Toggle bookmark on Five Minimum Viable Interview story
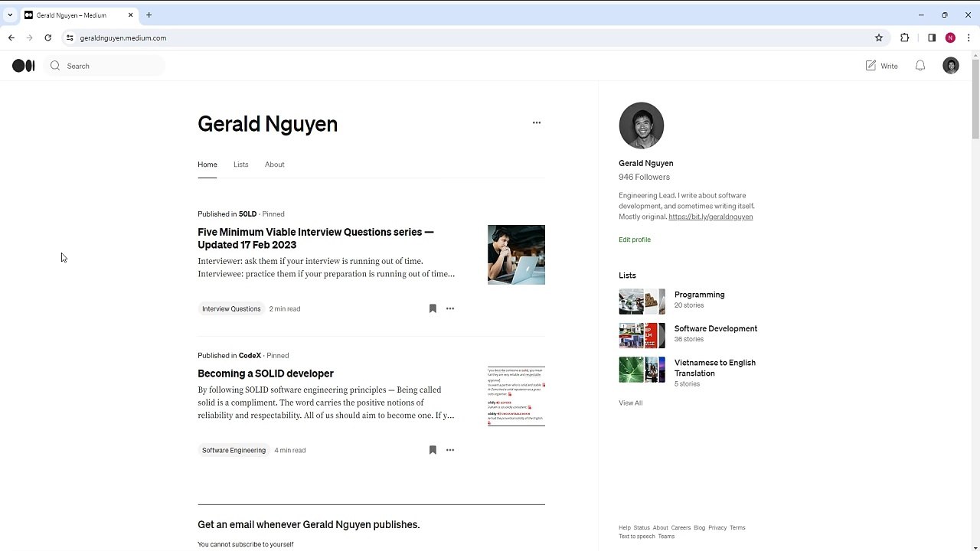The image size is (980, 551). (433, 308)
